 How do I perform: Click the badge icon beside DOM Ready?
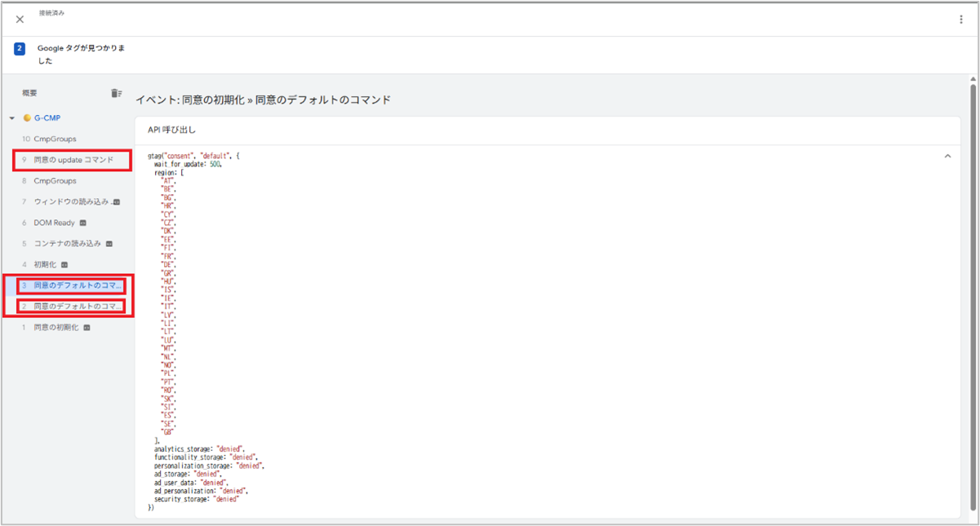pos(82,223)
